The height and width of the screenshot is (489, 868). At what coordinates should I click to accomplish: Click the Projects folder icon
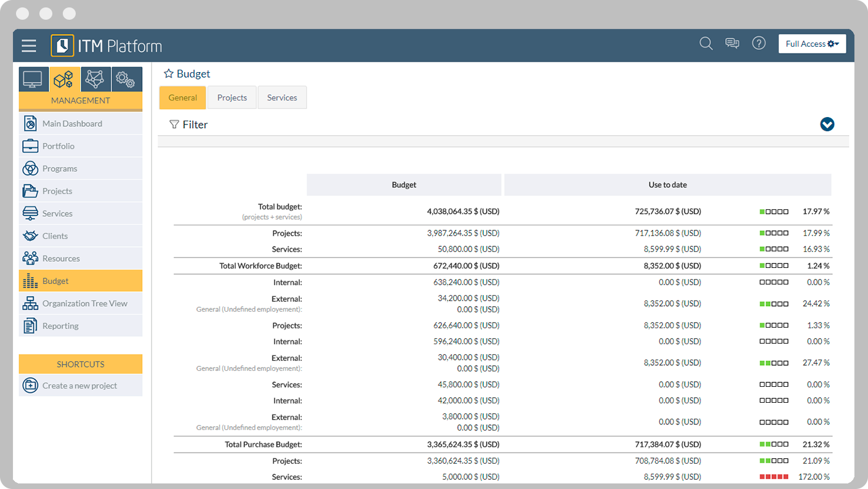(30, 191)
